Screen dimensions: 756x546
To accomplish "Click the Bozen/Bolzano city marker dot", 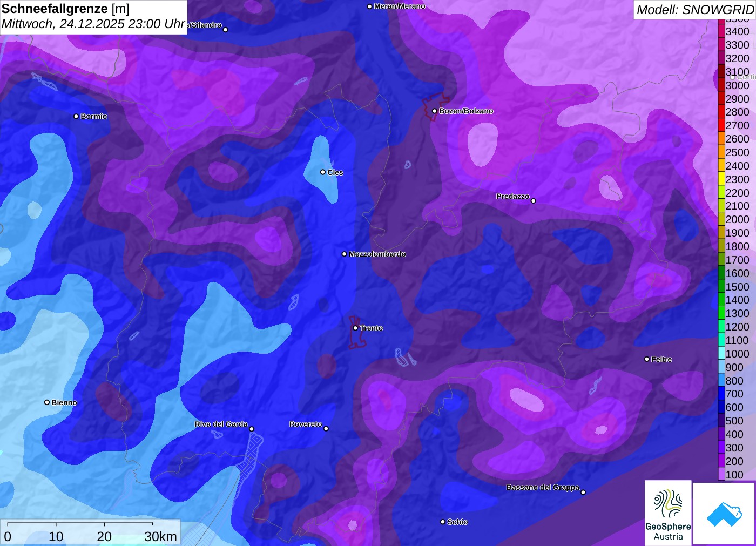I will (x=434, y=111).
